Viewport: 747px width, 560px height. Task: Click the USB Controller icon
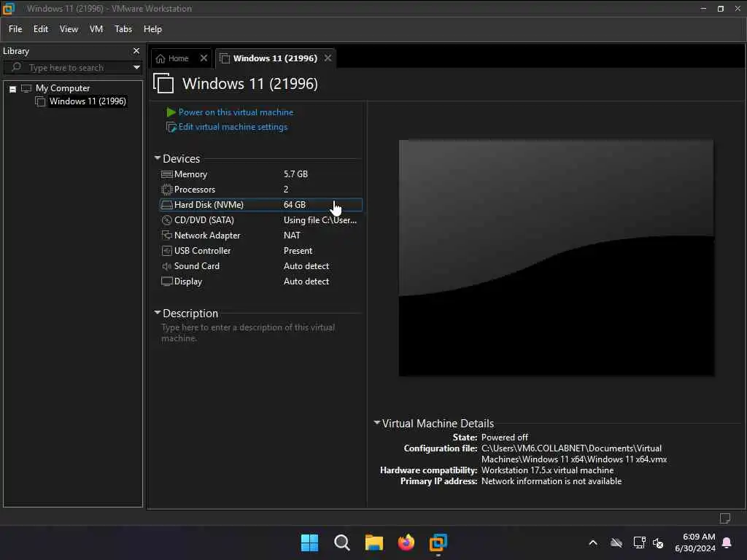tap(167, 251)
